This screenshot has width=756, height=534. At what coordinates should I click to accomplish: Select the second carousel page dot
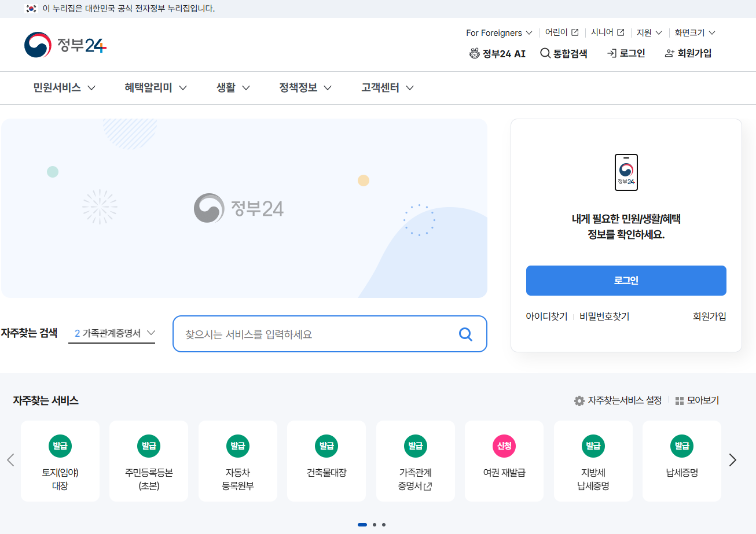(x=375, y=525)
